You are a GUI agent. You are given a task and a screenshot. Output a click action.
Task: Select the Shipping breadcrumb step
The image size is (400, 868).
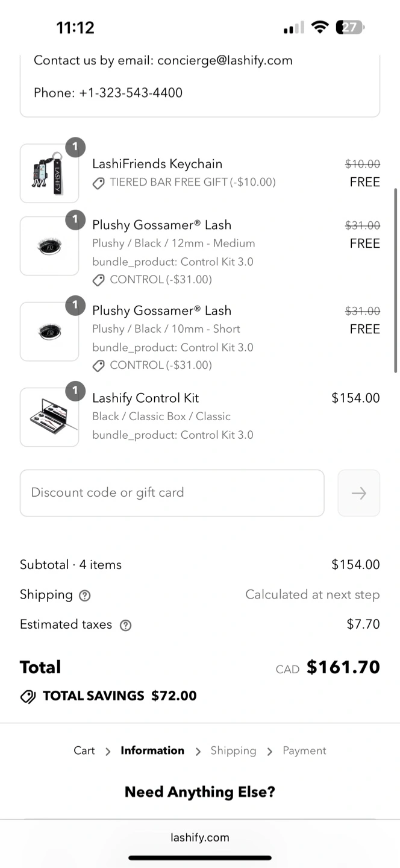click(x=233, y=750)
